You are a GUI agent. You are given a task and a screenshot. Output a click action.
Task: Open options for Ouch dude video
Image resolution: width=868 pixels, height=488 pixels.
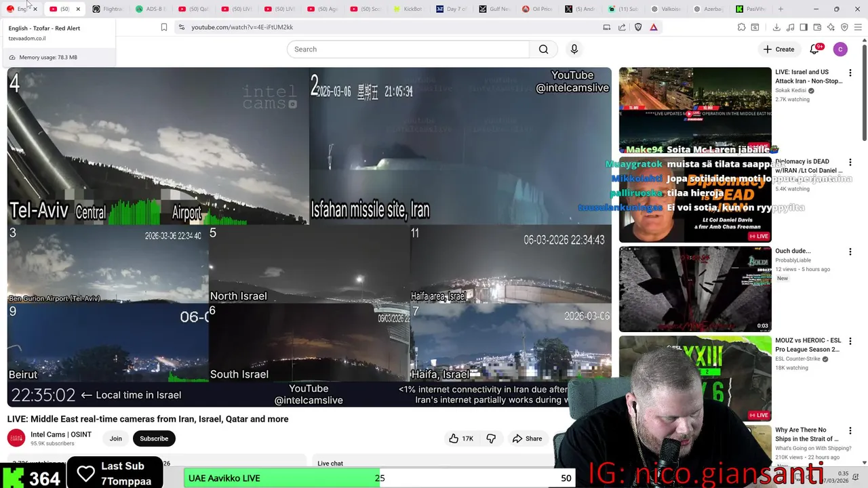point(850,252)
